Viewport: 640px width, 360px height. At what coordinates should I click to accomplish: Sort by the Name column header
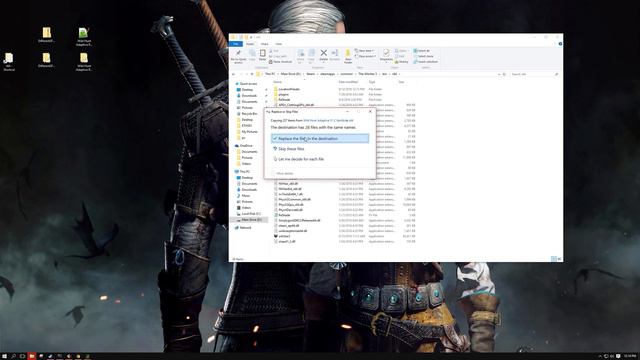pos(278,82)
